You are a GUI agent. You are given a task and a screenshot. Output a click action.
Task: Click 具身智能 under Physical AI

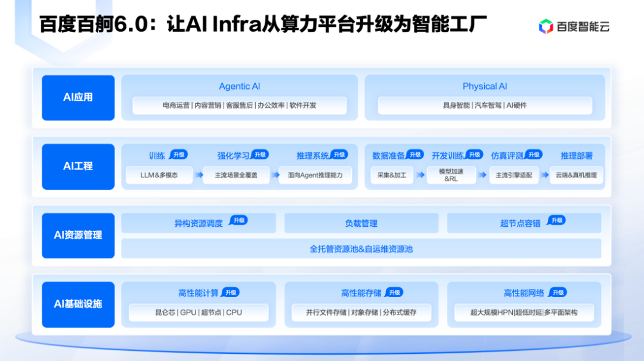coord(456,106)
